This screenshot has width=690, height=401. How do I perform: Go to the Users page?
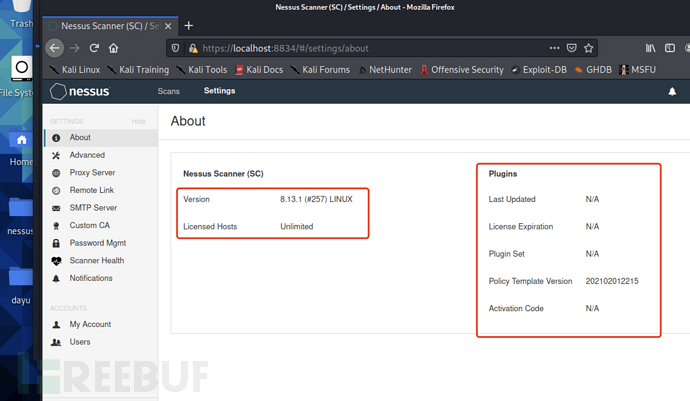point(80,342)
